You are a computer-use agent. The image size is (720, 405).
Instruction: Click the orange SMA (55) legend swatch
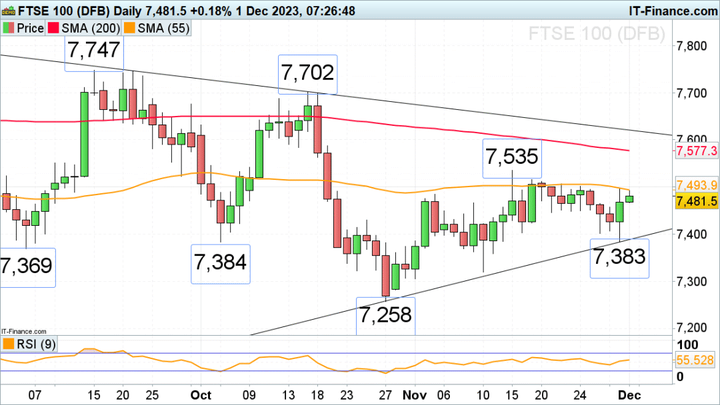[x=129, y=28]
